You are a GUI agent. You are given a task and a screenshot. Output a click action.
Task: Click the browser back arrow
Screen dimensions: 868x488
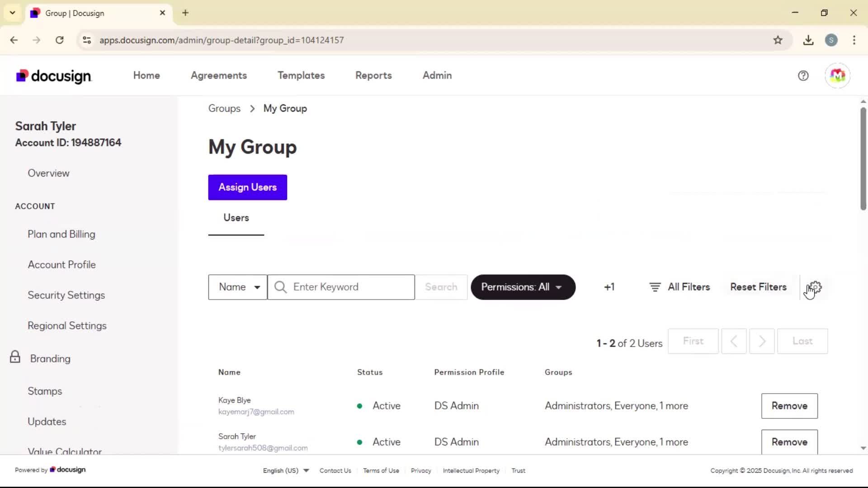point(14,40)
